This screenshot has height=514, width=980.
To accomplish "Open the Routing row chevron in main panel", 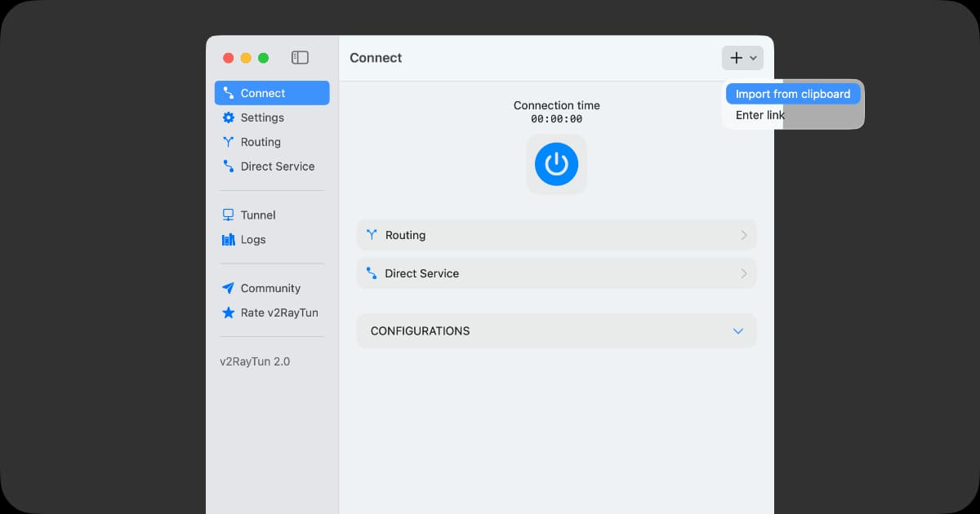I will 743,235.
